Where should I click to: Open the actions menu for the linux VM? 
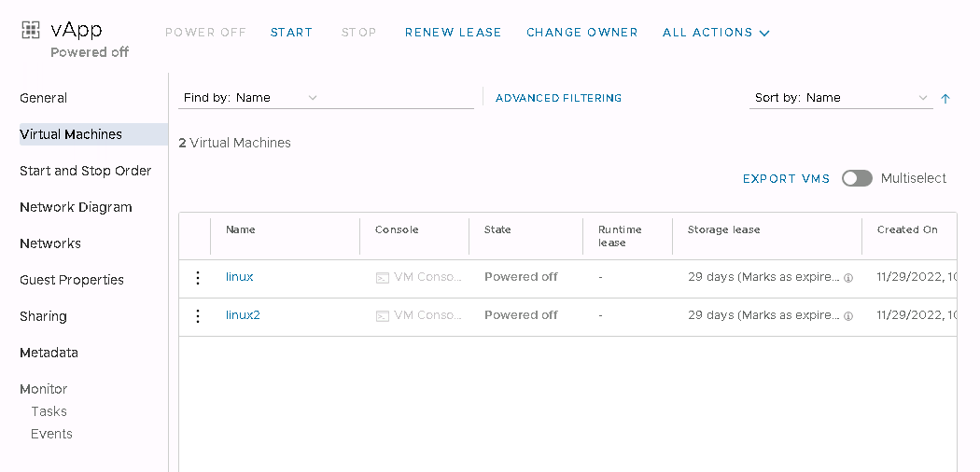coord(197,278)
